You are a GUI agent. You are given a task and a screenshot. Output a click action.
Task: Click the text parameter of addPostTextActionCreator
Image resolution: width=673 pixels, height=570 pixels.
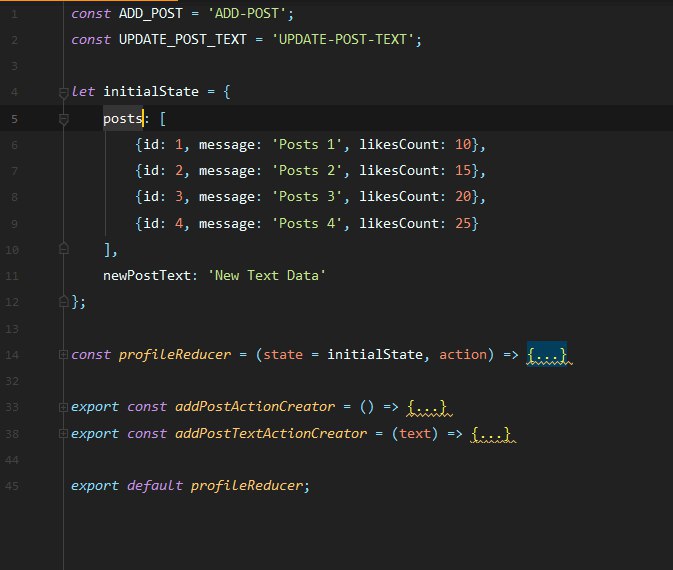coord(415,434)
